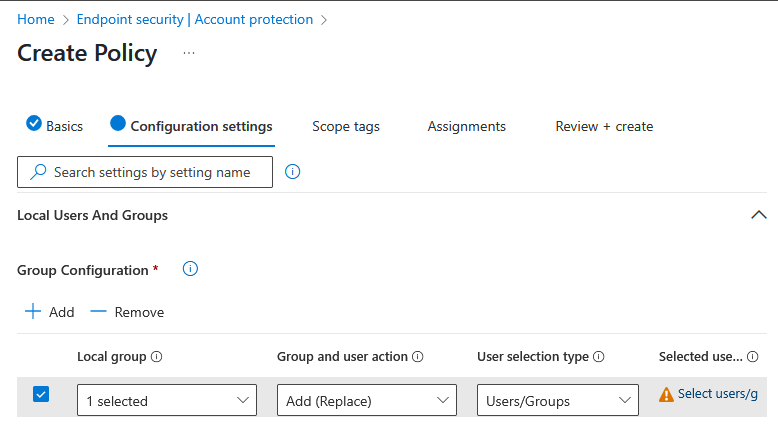Click the User selection type info icon
The width and height of the screenshot is (778, 438).
point(598,357)
